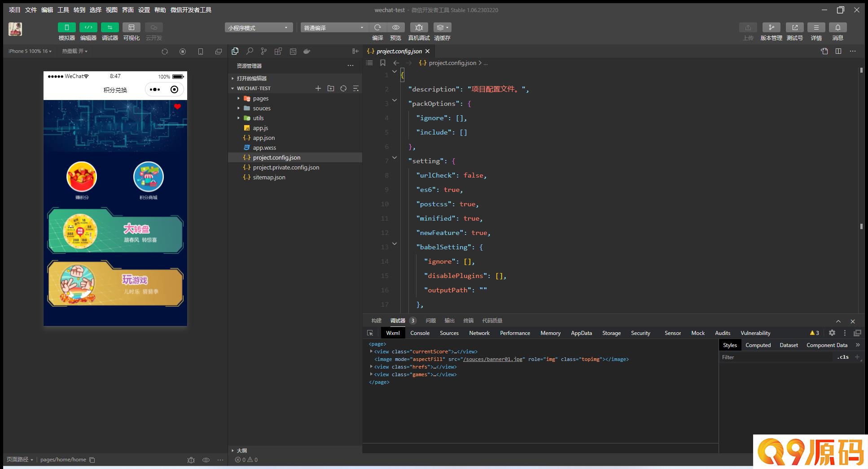Open 版本管理 version control icon
The image size is (868, 469).
click(771, 27)
